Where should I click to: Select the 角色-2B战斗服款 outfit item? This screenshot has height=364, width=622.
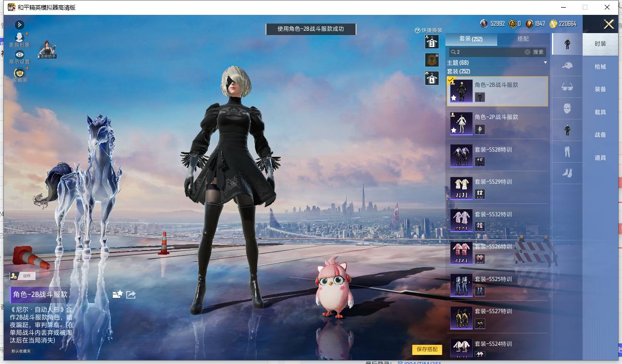click(497, 91)
